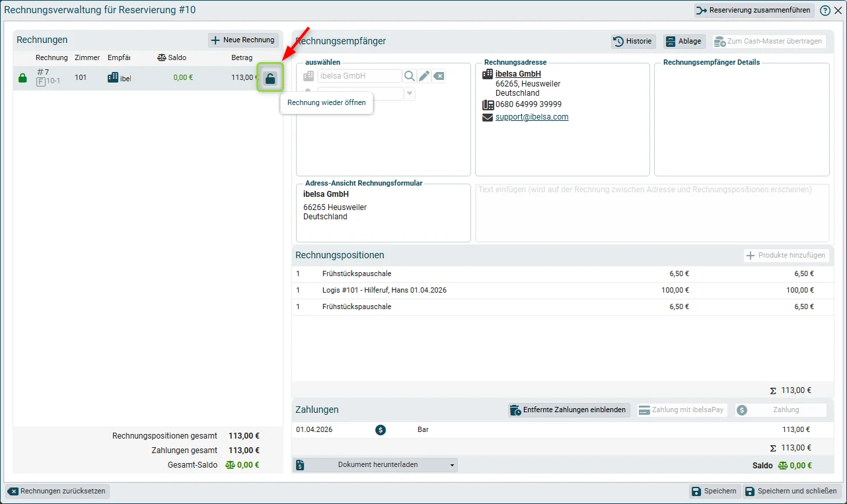The image size is (847, 504).
Task: Click the Zimmer column header
Action: (x=87, y=58)
